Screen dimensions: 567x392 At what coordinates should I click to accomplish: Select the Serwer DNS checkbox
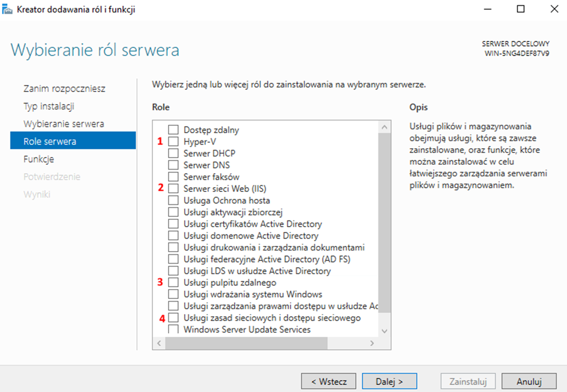pyautogui.click(x=173, y=165)
